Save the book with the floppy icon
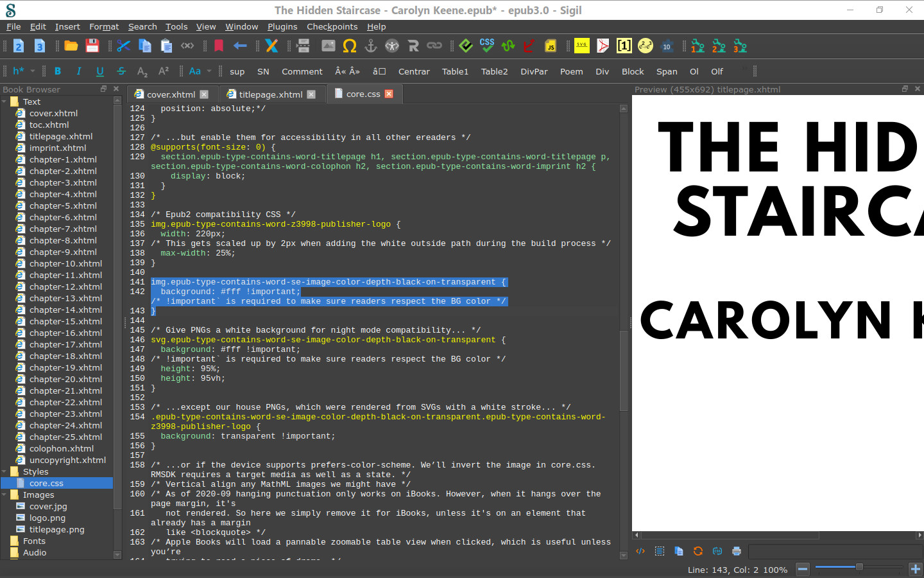924x578 pixels. (92, 46)
